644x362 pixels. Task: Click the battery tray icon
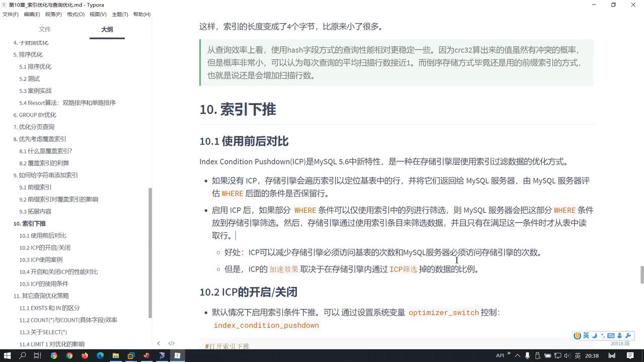(547, 356)
